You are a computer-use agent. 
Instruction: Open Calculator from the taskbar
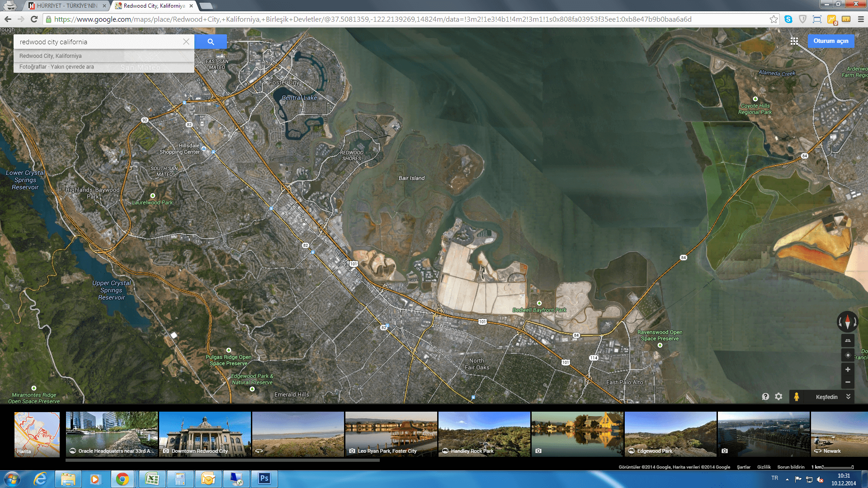[x=180, y=479]
